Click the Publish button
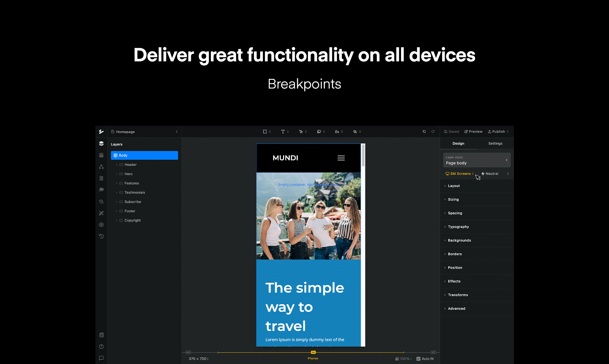Viewport: 609px width, 364px height. [x=497, y=132]
